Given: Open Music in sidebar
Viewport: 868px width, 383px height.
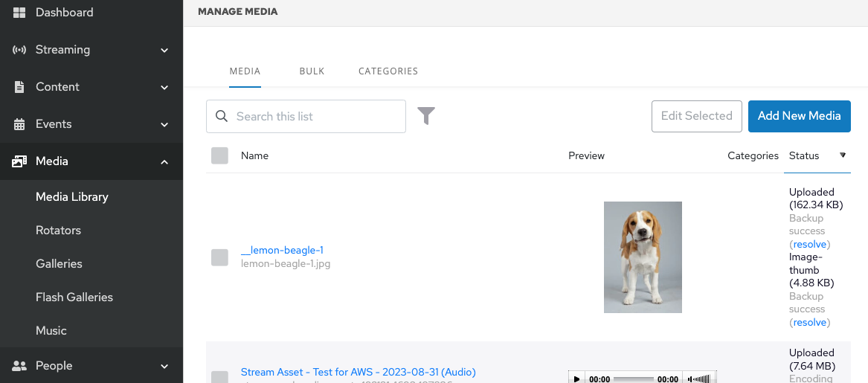Looking at the screenshot, I should click(51, 330).
